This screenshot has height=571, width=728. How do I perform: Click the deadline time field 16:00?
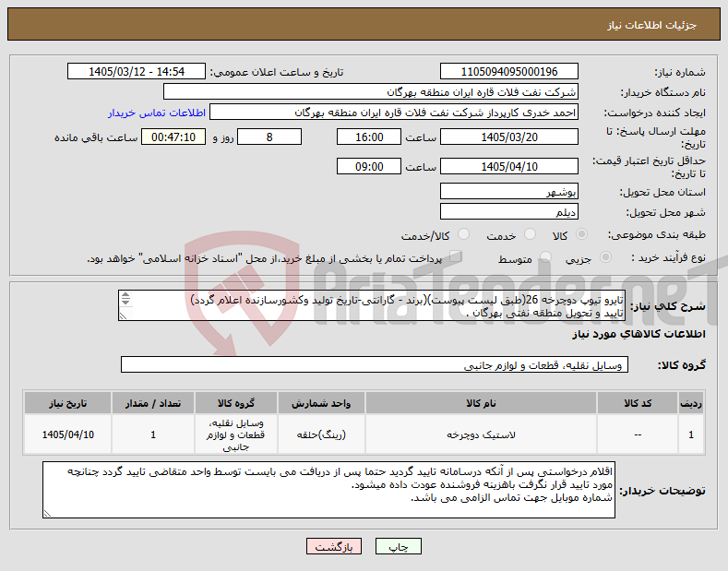369,137
